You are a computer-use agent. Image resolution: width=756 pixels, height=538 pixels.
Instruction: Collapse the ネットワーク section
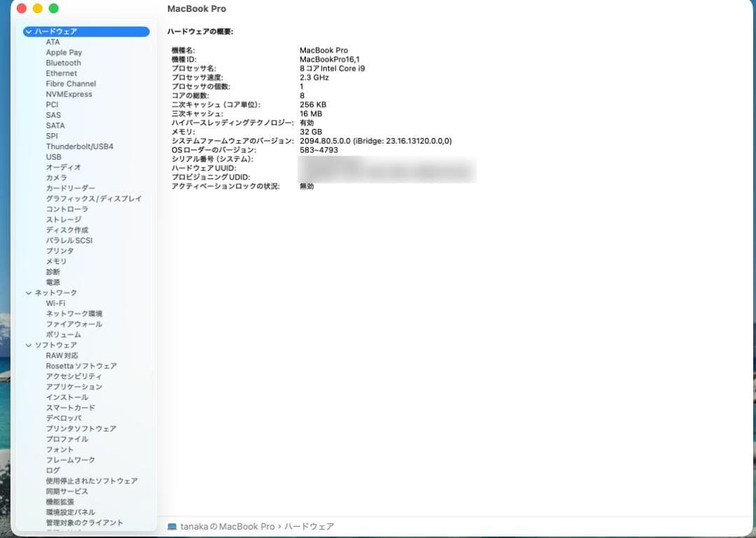click(28, 293)
